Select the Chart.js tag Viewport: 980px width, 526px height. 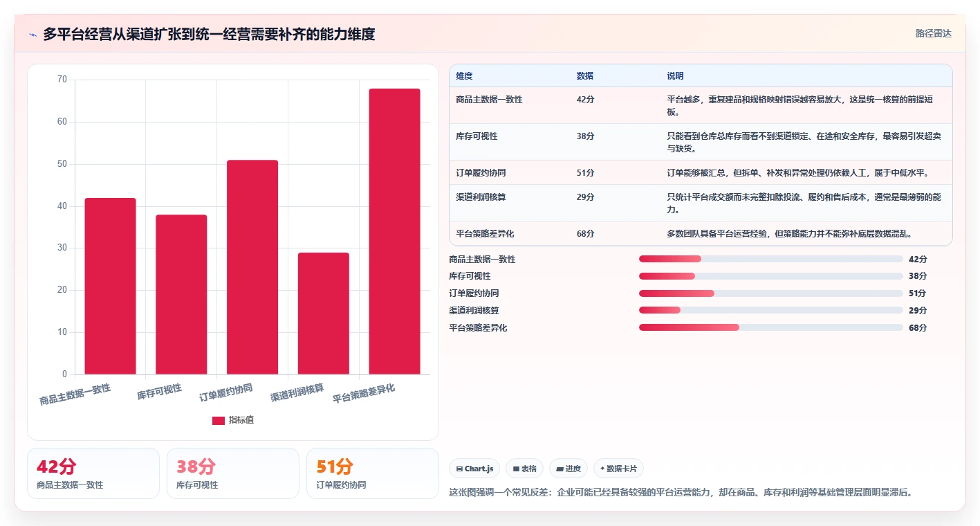(474, 469)
